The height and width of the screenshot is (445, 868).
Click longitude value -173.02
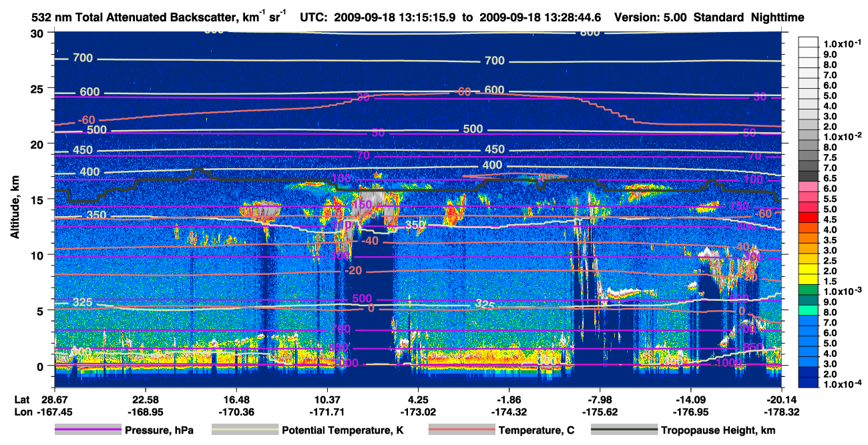[x=418, y=412]
